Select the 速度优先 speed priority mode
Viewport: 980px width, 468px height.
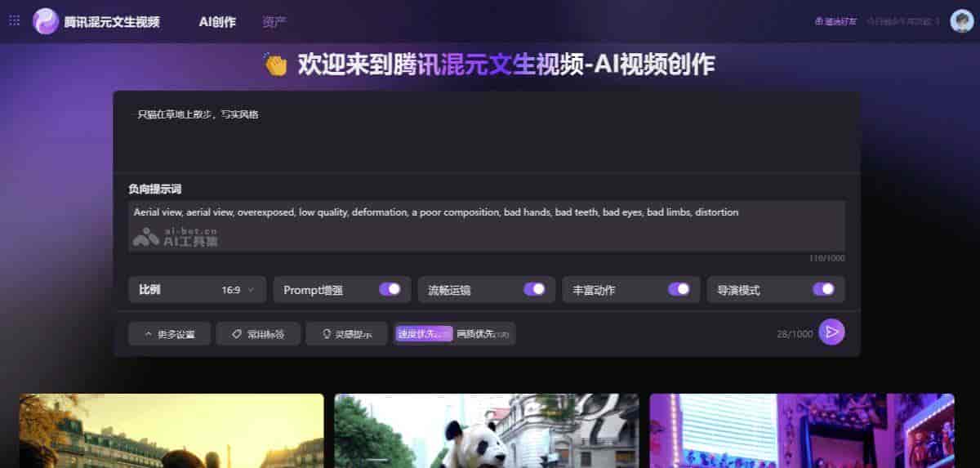[x=423, y=333]
